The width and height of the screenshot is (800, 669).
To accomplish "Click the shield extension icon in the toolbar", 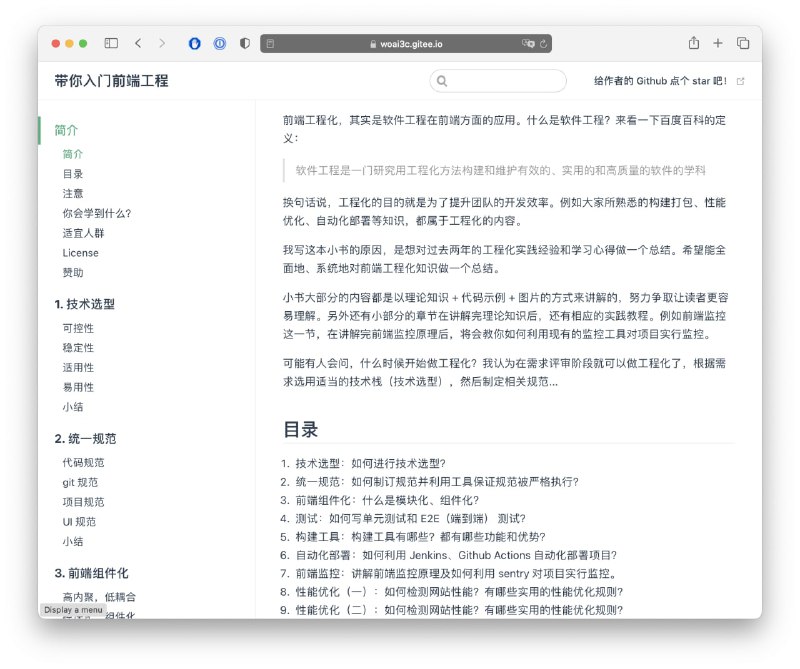I will tap(243, 43).
